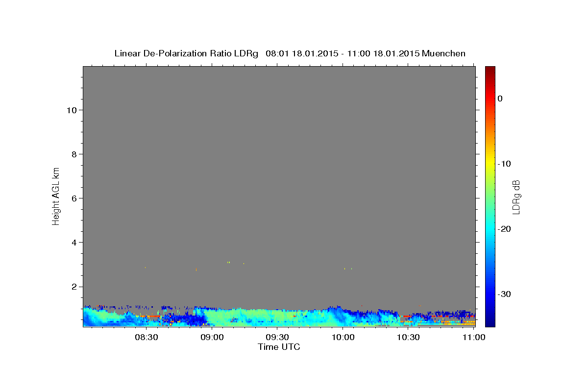Click the height tick label 6
This screenshot has height=392, width=588.
tap(73, 198)
